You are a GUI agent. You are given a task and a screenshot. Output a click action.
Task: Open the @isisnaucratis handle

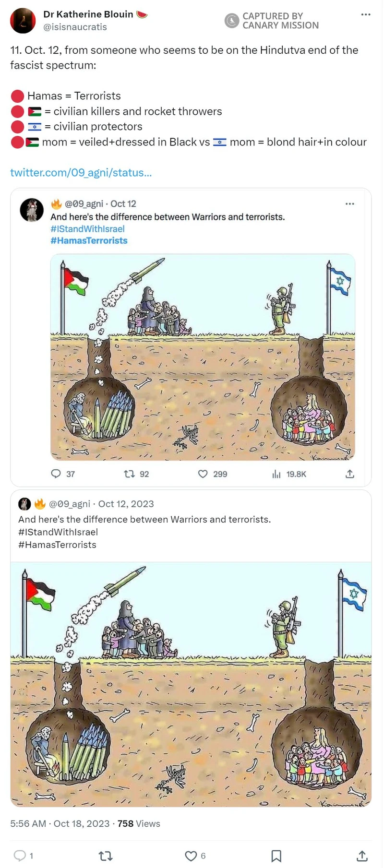click(x=75, y=27)
